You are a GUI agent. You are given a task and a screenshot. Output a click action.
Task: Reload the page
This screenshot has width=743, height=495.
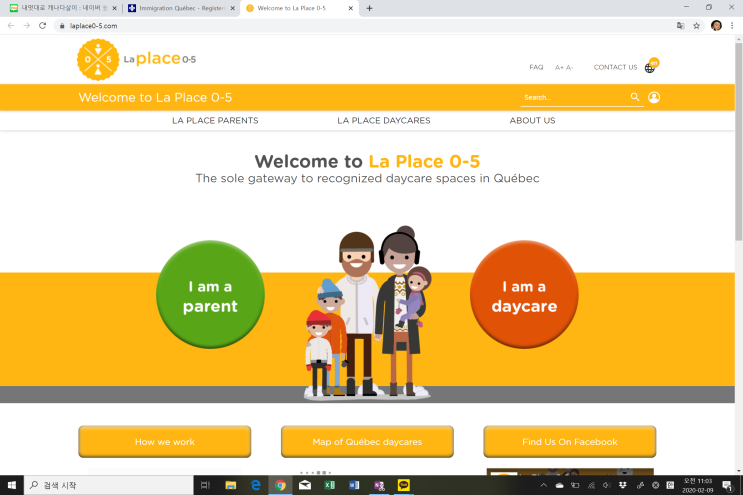point(43,26)
